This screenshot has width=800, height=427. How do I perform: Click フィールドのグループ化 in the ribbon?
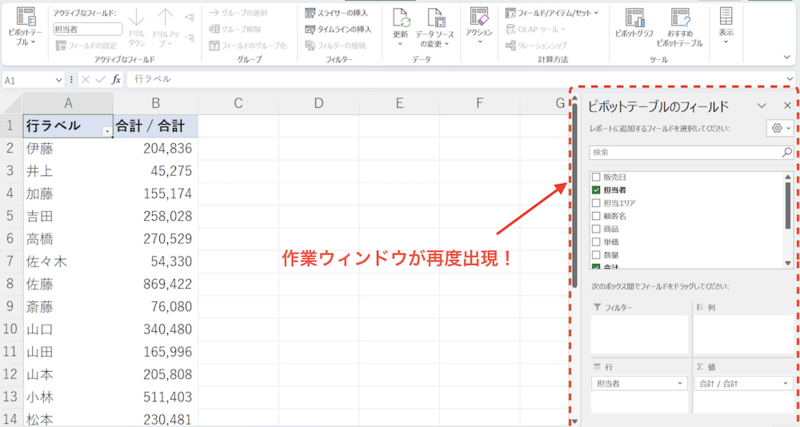pos(248,45)
